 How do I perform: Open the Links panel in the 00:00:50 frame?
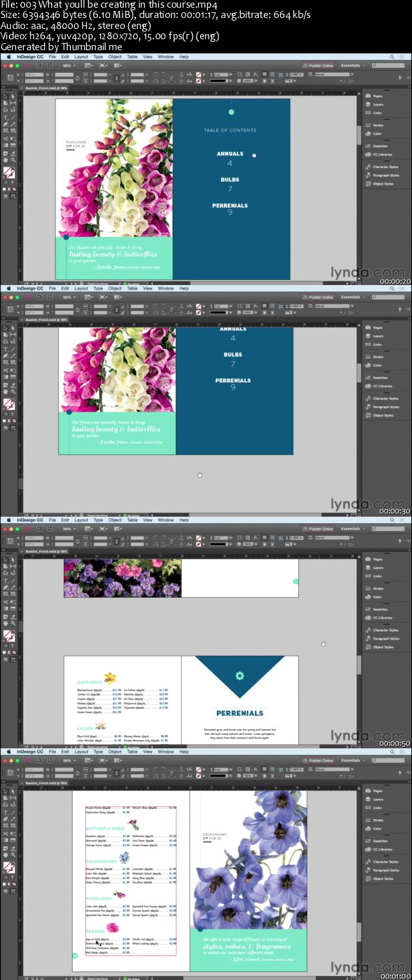(x=377, y=576)
